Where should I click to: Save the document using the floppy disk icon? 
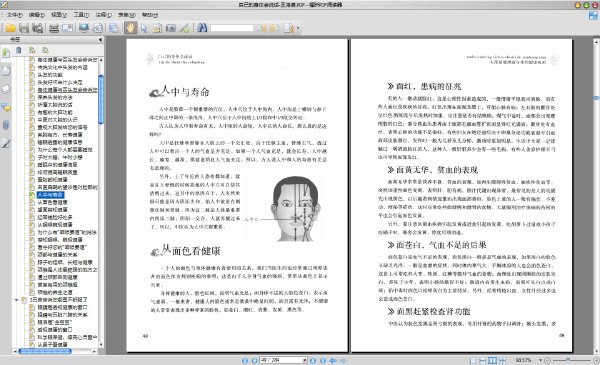[24, 28]
